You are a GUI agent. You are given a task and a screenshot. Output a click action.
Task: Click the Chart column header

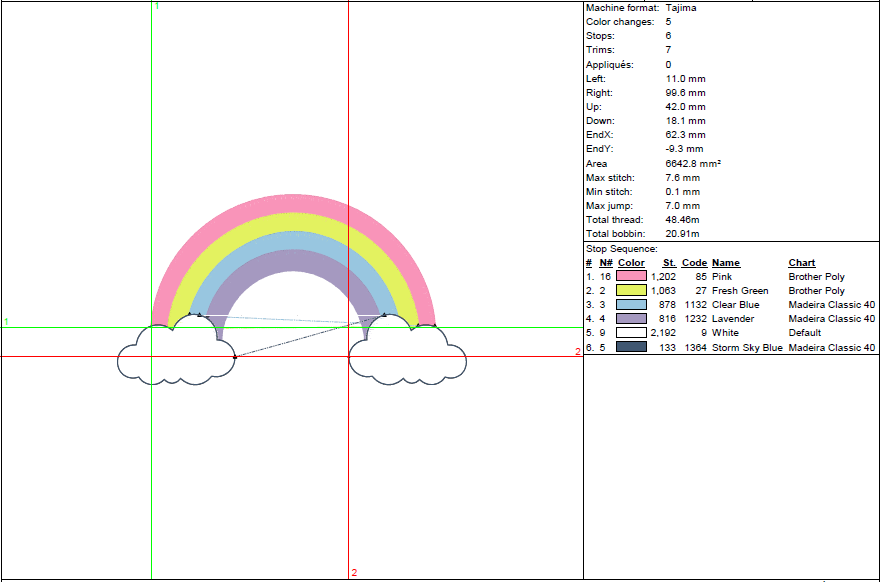(801, 263)
